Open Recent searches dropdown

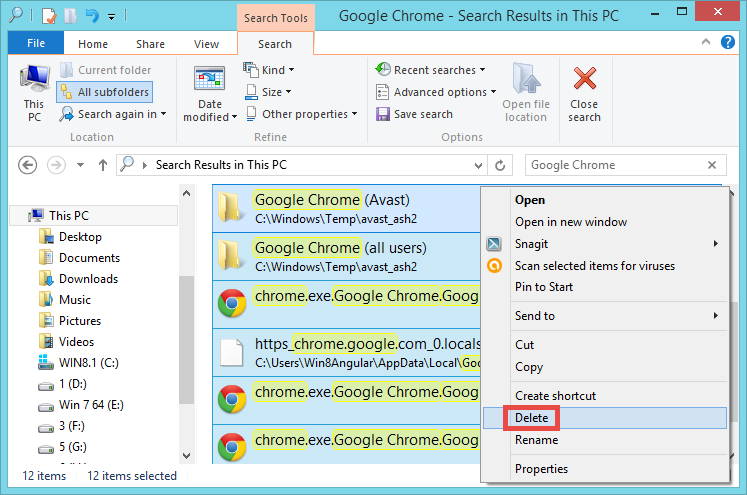[430, 70]
